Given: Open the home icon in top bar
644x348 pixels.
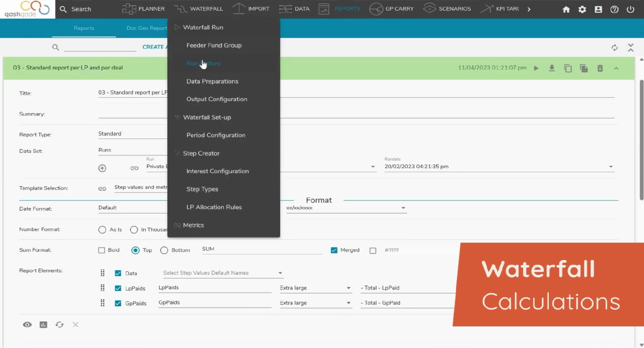Looking at the screenshot, I should tap(566, 9).
